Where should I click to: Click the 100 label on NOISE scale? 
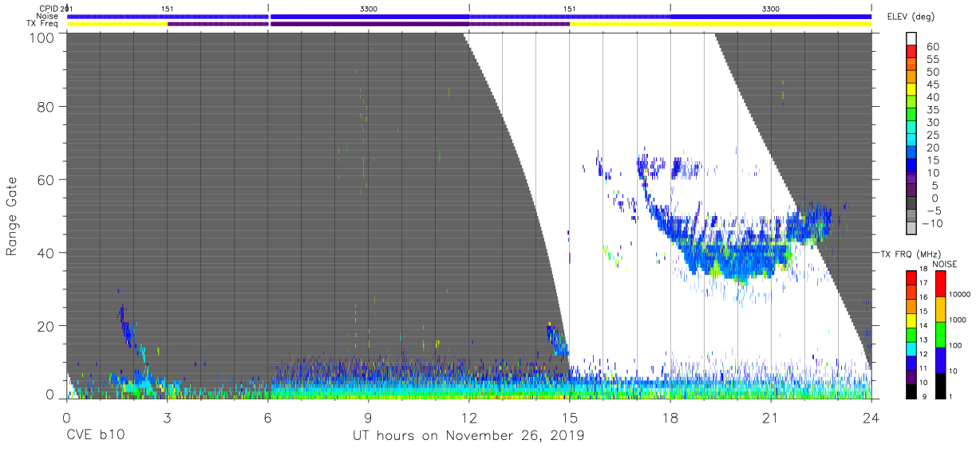click(x=957, y=346)
